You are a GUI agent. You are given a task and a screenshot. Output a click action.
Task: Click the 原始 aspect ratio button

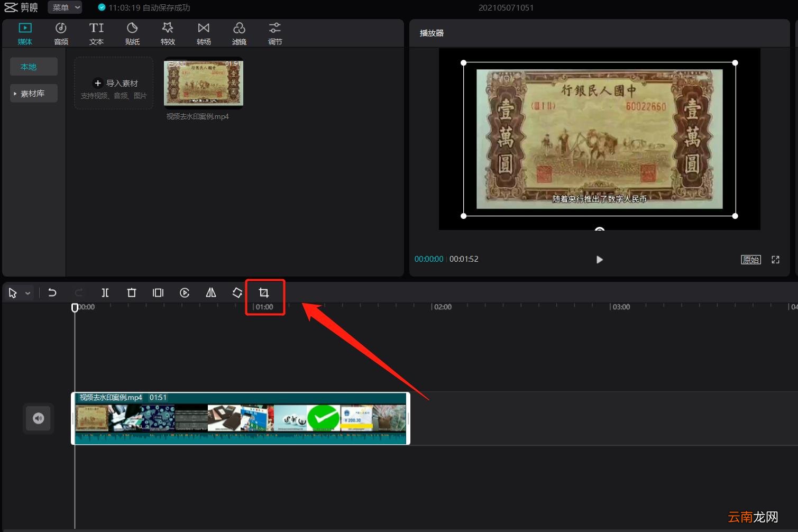(x=751, y=260)
